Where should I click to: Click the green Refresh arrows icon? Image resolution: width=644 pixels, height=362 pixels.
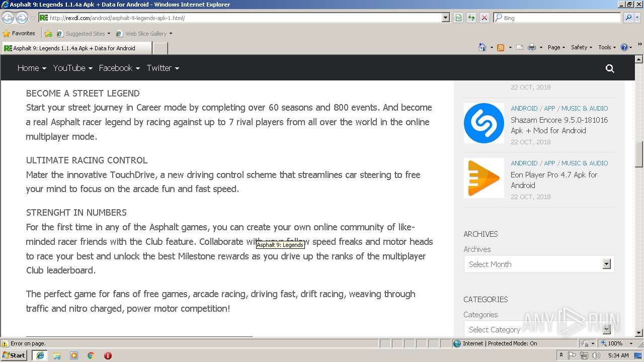tap(471, 18)
